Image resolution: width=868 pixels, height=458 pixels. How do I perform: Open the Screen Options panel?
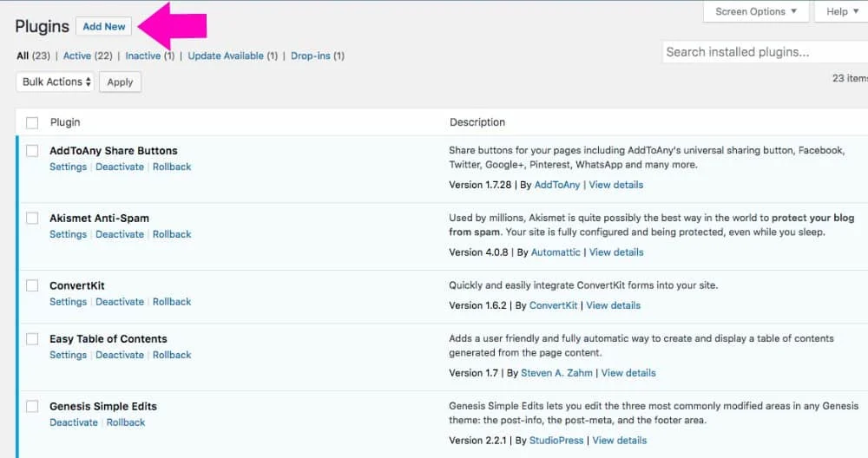coord(756,11)
